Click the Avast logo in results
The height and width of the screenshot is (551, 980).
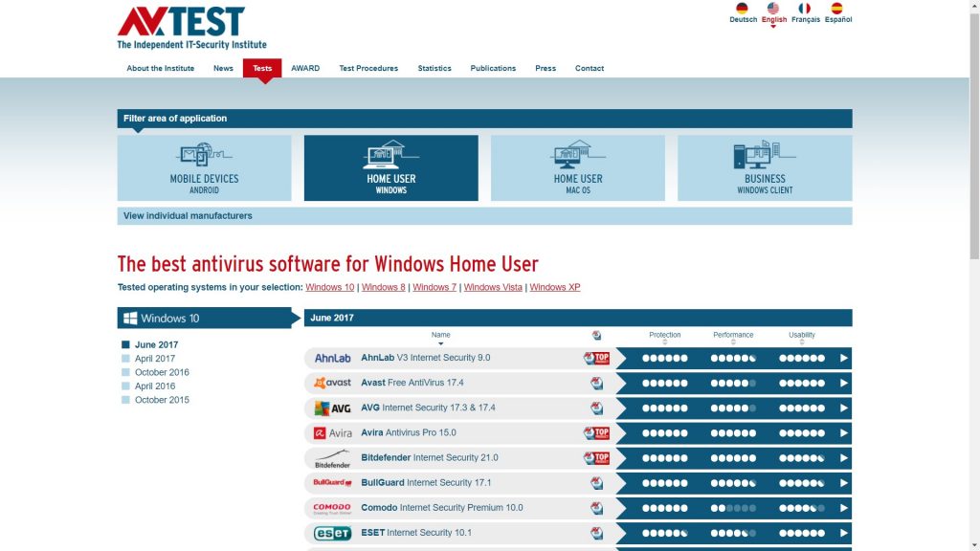point(332,383)
